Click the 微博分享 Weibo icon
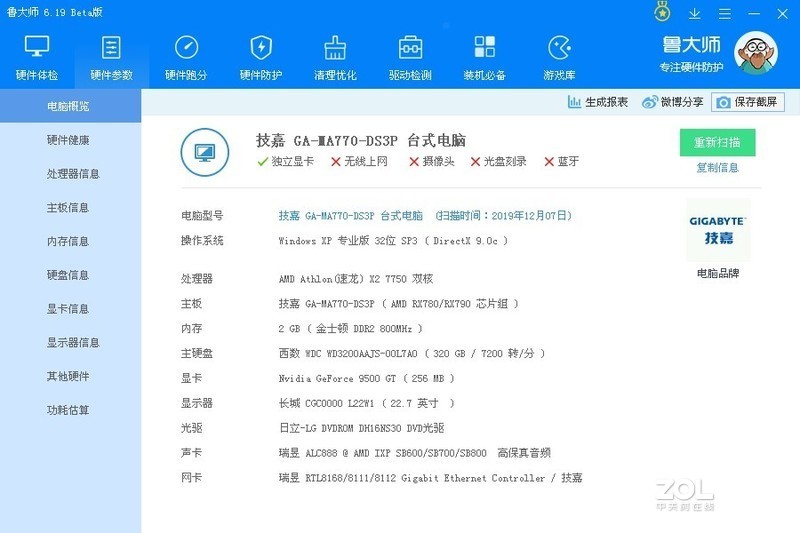The height and width of the screenshot is (533, 800). pyautogui.click(x=649, y=102)
